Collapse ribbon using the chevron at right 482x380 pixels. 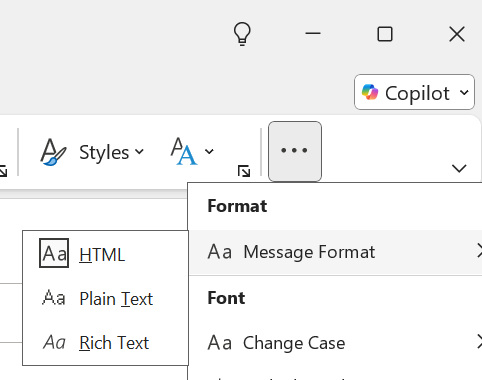[459, 168]
